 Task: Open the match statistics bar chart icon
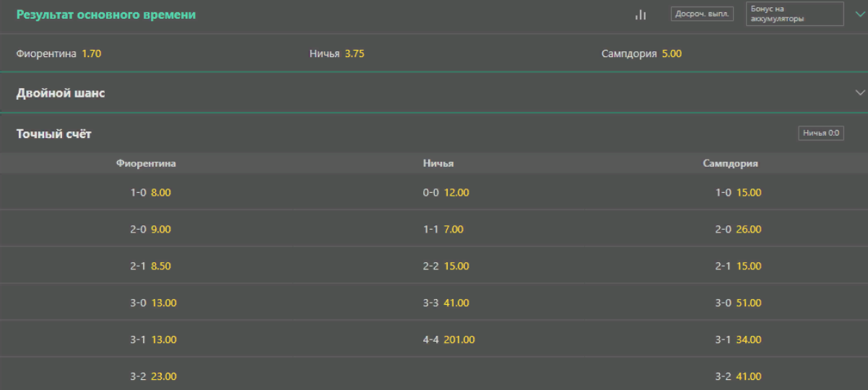click(641, 14)
